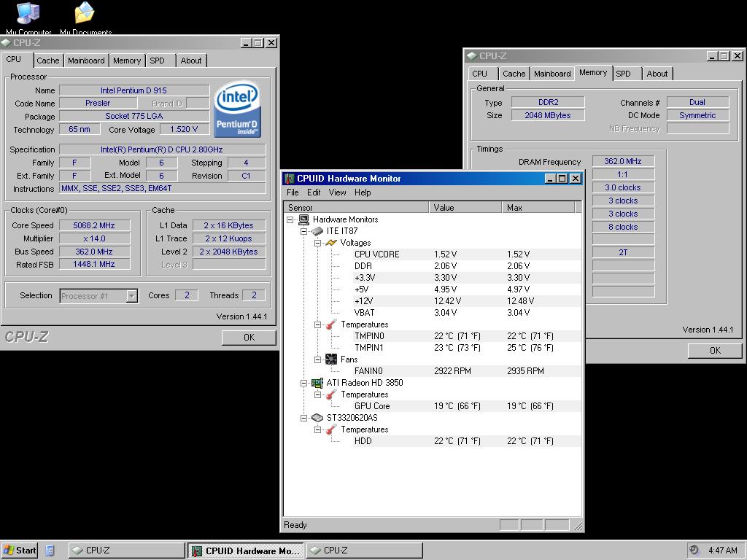Open View menu in Hardware Monitor
The height and width of the screenshot is (560, 747).
[337, 192]
